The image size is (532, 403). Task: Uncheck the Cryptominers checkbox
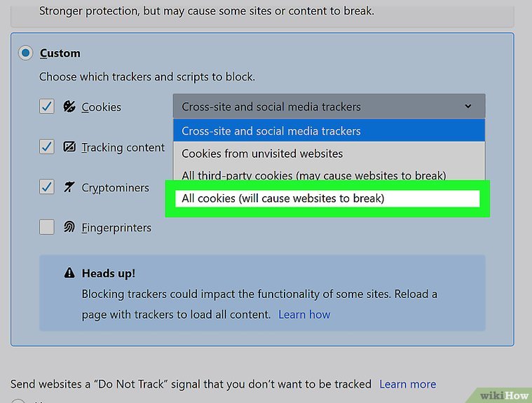(x=47, y=187)
